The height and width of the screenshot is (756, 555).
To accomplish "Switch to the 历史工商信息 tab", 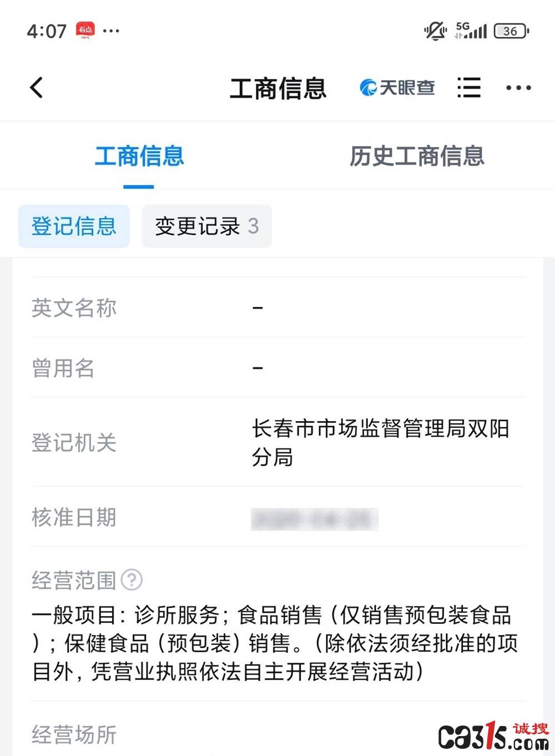I will 417,157.
